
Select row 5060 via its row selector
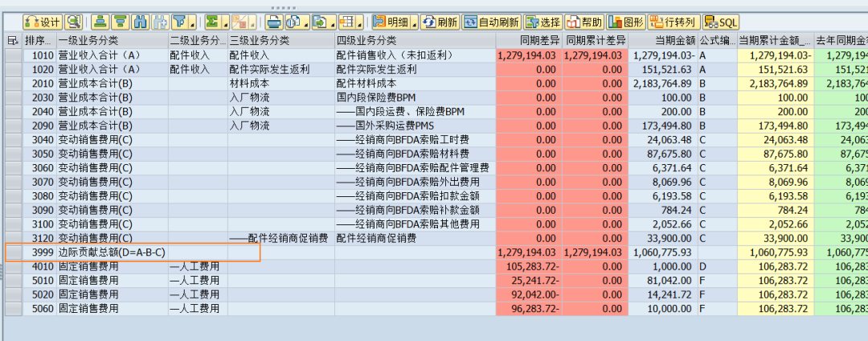(x=14, y=308)
